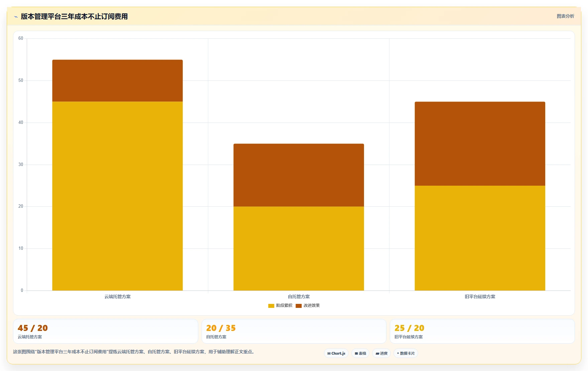Click the yellow bar segment for 旧平台延续方案
Viewport: 588px width, 371px height.
point(480,238)
